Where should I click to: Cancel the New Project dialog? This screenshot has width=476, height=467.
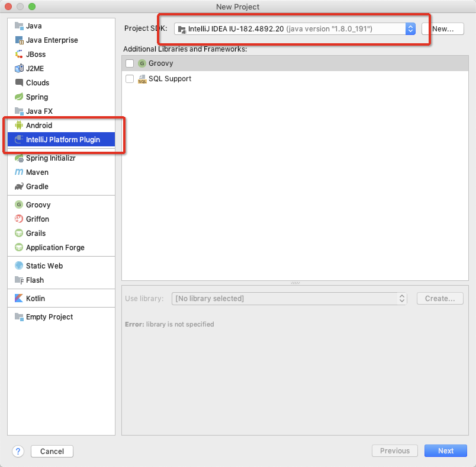coord(52,451)
